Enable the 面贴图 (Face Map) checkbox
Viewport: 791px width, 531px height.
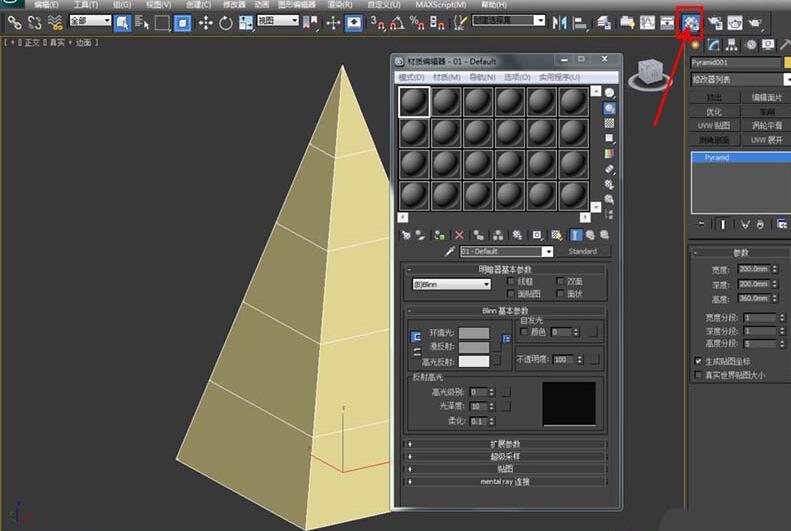point(511,293)
